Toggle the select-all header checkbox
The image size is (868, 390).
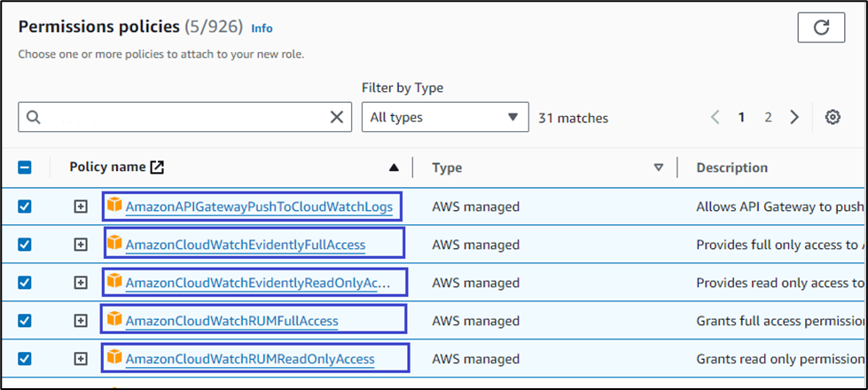point(25,168)
